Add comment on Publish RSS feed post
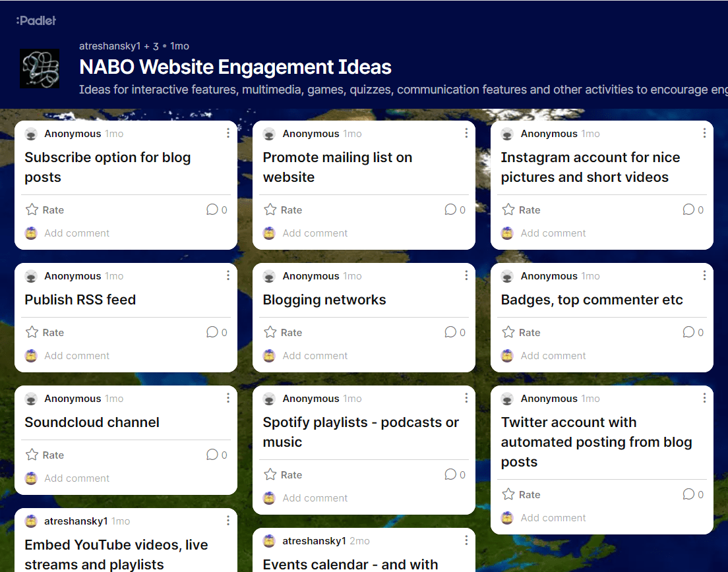Screen dimensions: 728x572 [x=76, y=356]
